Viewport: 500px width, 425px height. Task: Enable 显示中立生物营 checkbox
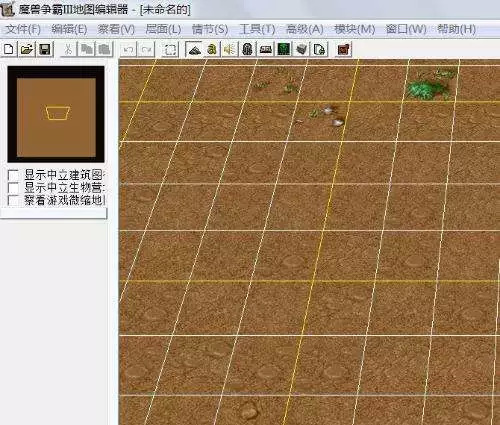[13, 188]
